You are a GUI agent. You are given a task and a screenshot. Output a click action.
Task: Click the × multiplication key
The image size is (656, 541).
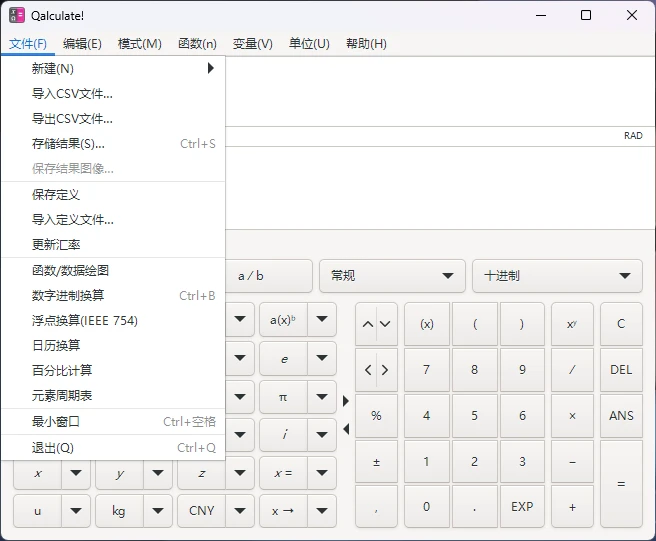pos(572,415)
